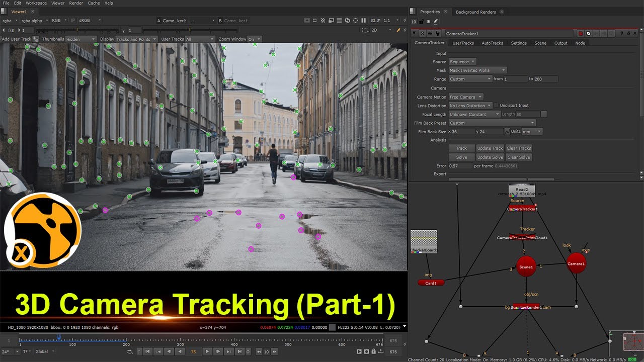Open the Mask Inverted Alpha dropdown
644x362 pixels.
tap(477, 70)
